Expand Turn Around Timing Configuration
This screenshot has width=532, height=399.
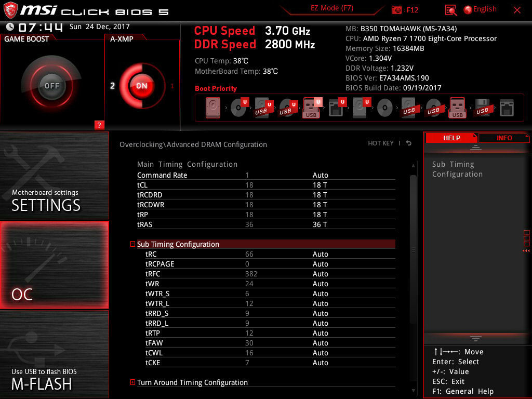coord(132,382)
